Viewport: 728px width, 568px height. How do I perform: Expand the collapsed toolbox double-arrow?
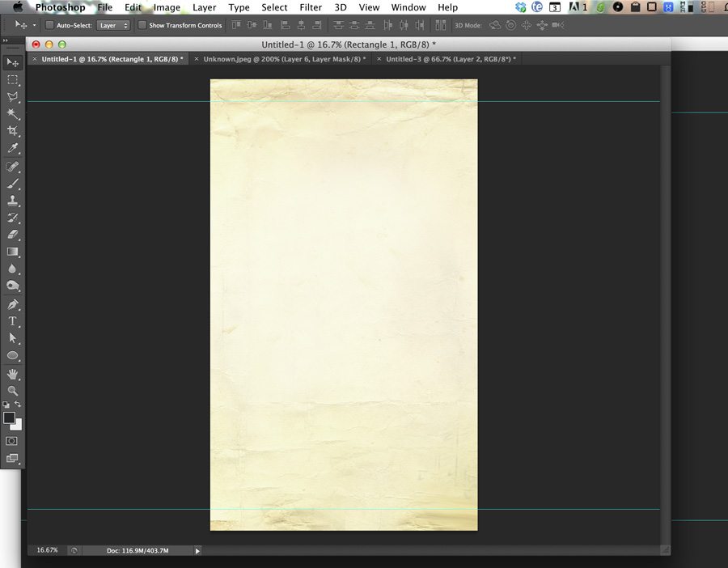coord(6,41)
